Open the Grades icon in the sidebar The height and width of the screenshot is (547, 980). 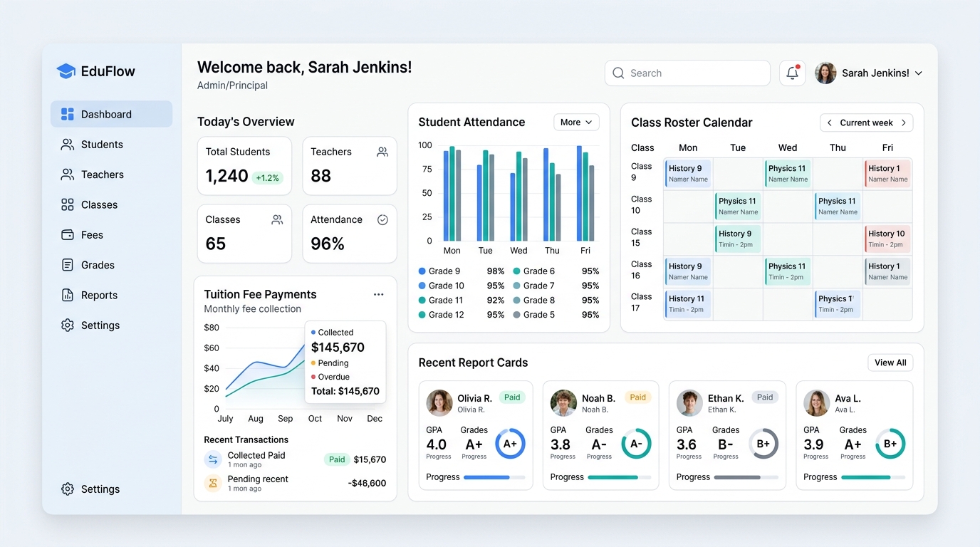point(68,265)
